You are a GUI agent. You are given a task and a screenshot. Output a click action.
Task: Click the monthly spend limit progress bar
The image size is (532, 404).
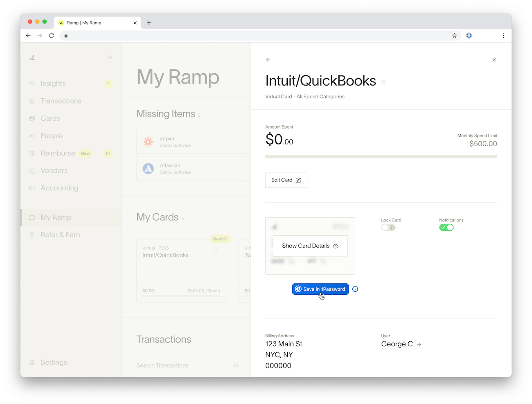[x=381, y=156]
